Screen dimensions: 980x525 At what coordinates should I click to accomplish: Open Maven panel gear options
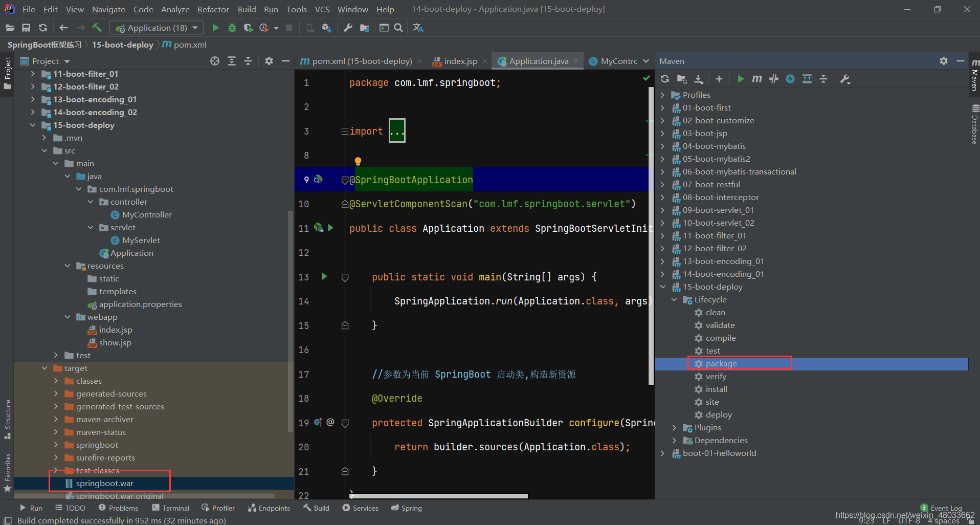point(944,61)
